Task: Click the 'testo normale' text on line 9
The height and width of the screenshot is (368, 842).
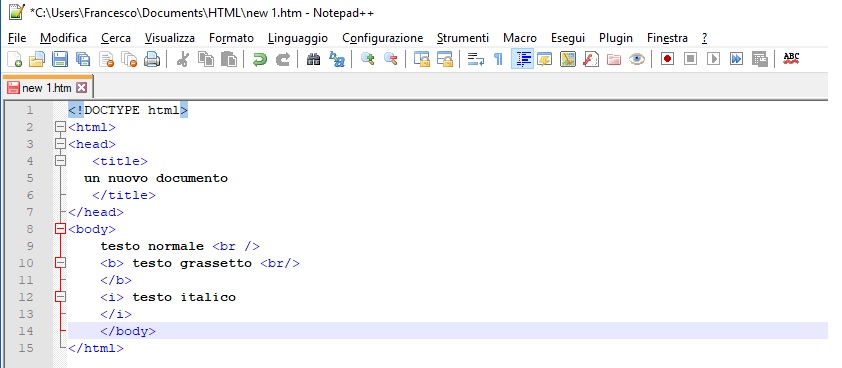Action: pyautogui.click(x=152, y=247)
